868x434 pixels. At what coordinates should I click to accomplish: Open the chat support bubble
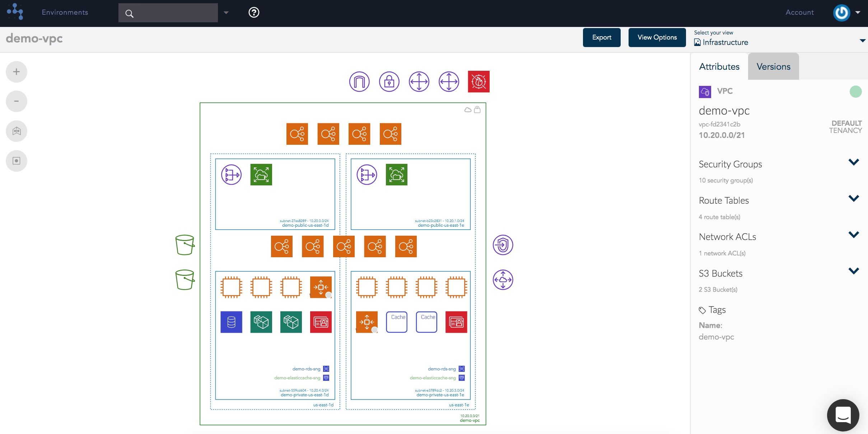843,415
